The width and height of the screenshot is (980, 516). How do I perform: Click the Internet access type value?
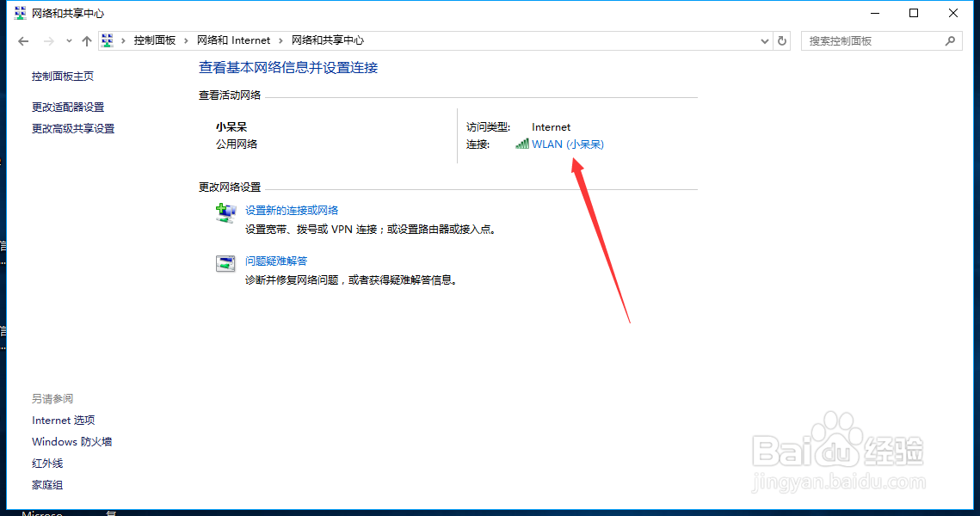tap(551, 126)
